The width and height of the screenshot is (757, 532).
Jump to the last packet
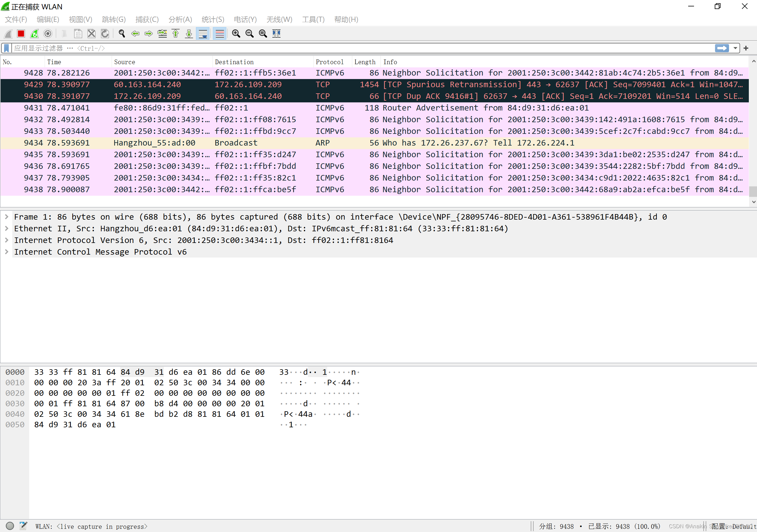(189, 34)
